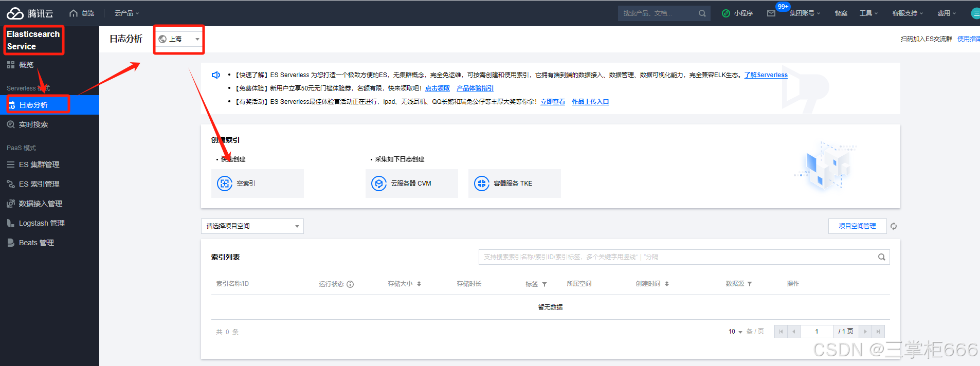
Task: Click the 空索引 quick create card
Action: (257, 184)
